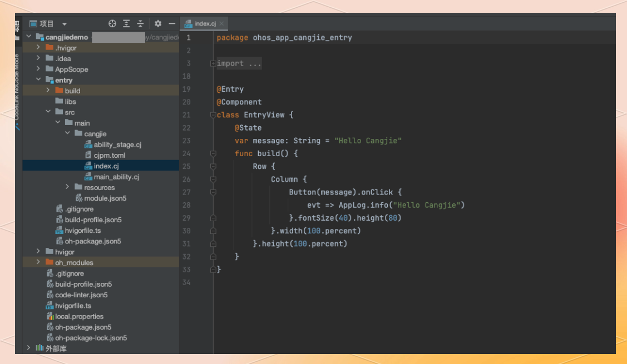Expand the .idea folder

pyautogui.click(x=38, y=58)
